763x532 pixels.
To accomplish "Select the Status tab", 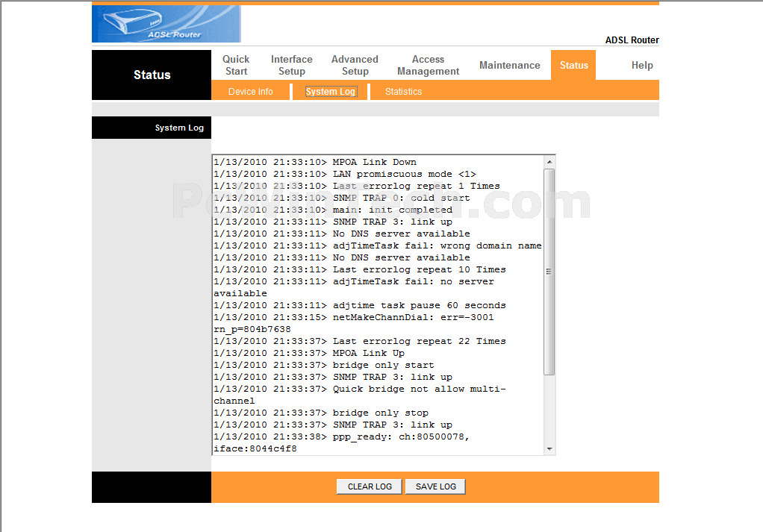I will (x=573, y=65).
